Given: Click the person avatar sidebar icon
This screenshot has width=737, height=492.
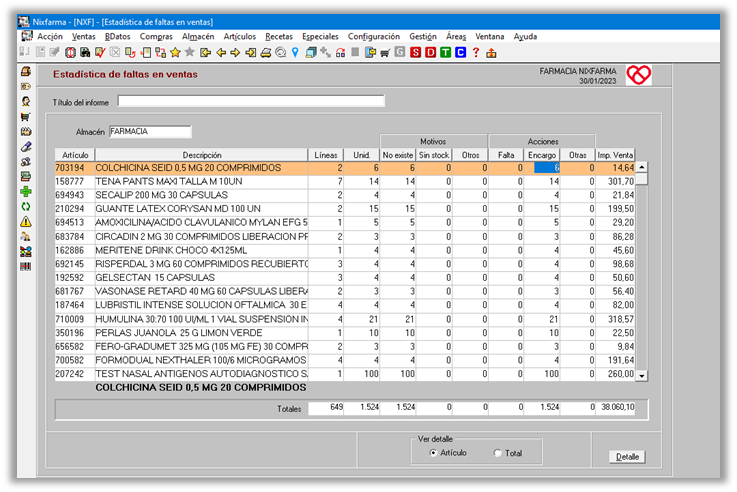Looking at the screenshot, I should coord(26,102).
